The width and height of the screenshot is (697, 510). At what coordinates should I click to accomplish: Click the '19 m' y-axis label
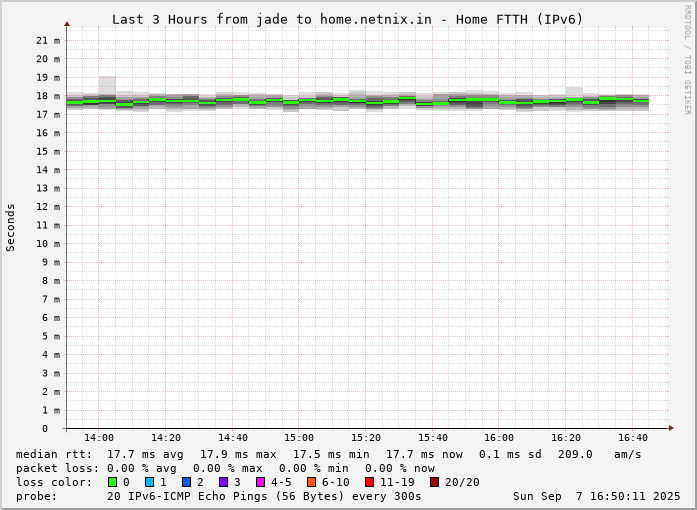(x=48, y=77)
